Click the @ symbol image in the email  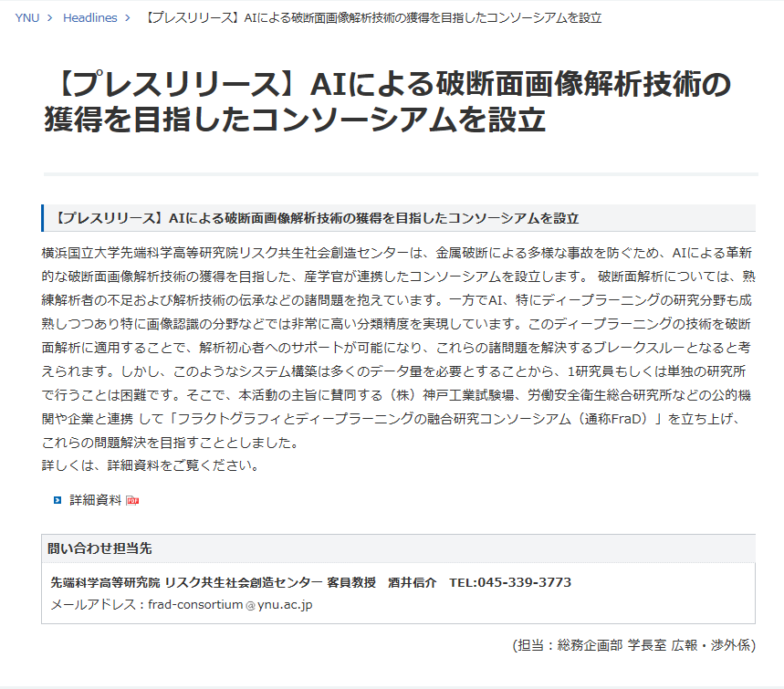tap(250, 605)
